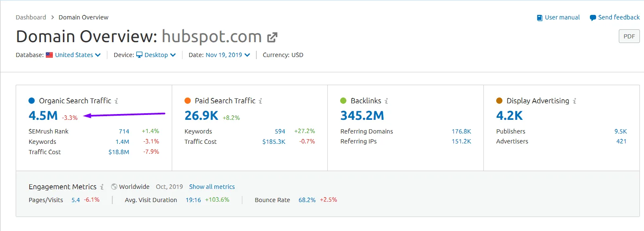
Task: Click Advertisers value 421
Action: click(x=621, y=141)
